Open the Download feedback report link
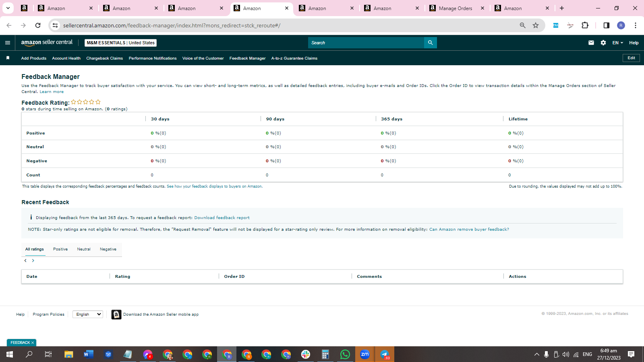The image size is (644, 362). [222, 218]
